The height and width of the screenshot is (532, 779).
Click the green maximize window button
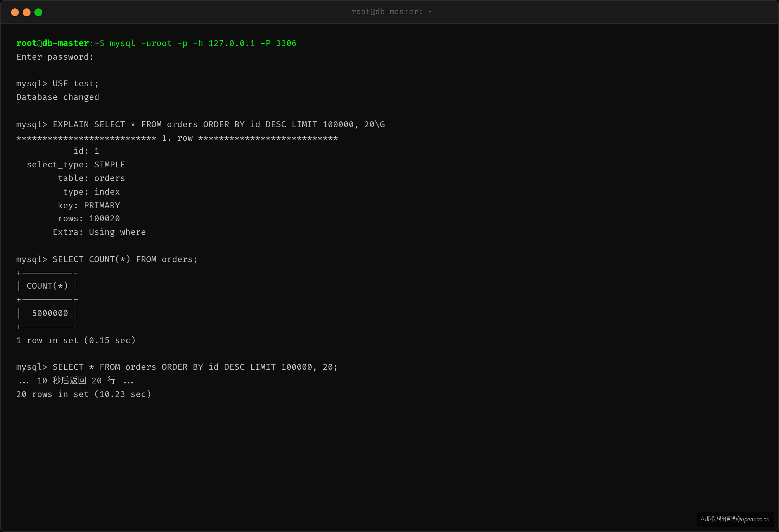coord(38,12)
